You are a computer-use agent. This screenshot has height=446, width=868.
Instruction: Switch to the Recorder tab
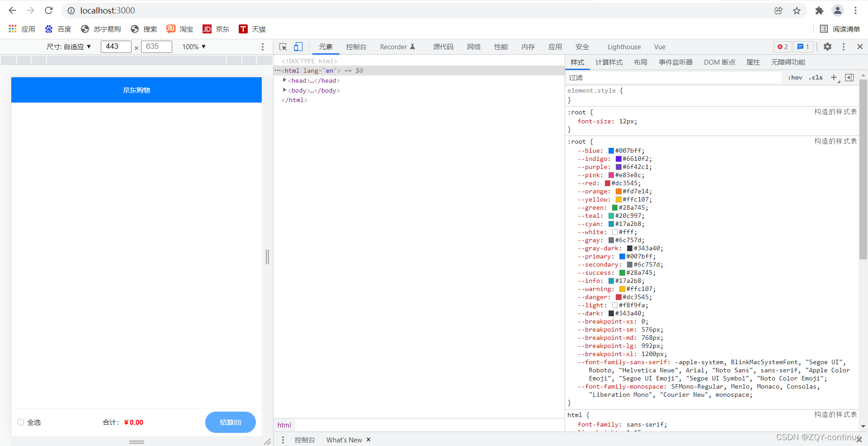(397, 47)
